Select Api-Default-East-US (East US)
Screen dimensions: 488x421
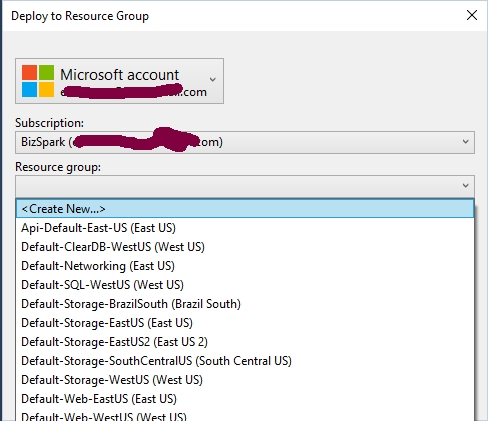[245, 228]
